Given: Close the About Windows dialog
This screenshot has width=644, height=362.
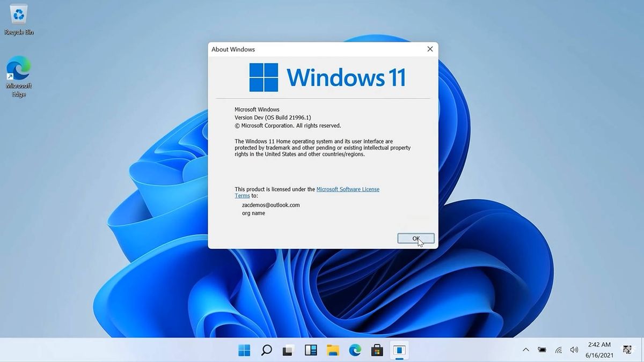Looking at the screenshot, I should tap(430, 49).
